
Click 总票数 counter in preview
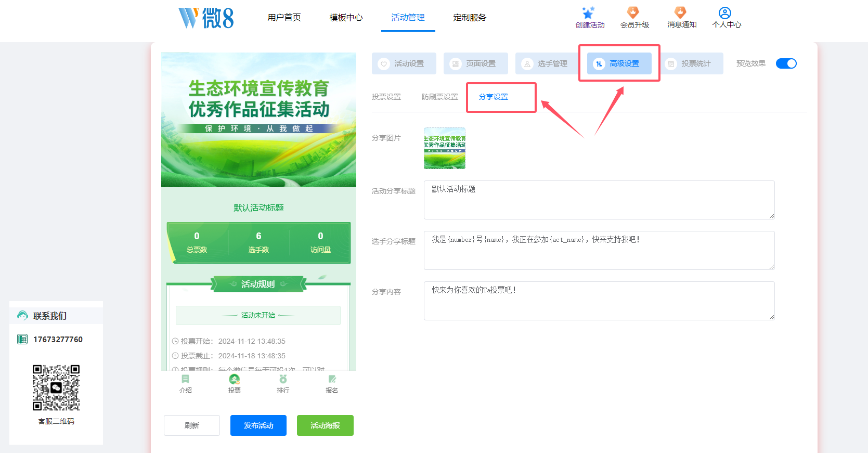[x=197, y=243]
